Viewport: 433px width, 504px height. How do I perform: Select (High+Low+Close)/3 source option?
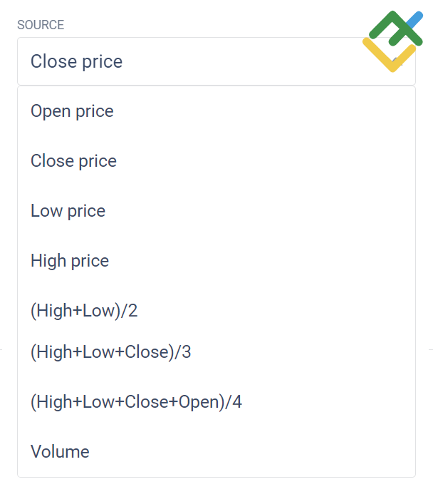[x=216, y=352]
